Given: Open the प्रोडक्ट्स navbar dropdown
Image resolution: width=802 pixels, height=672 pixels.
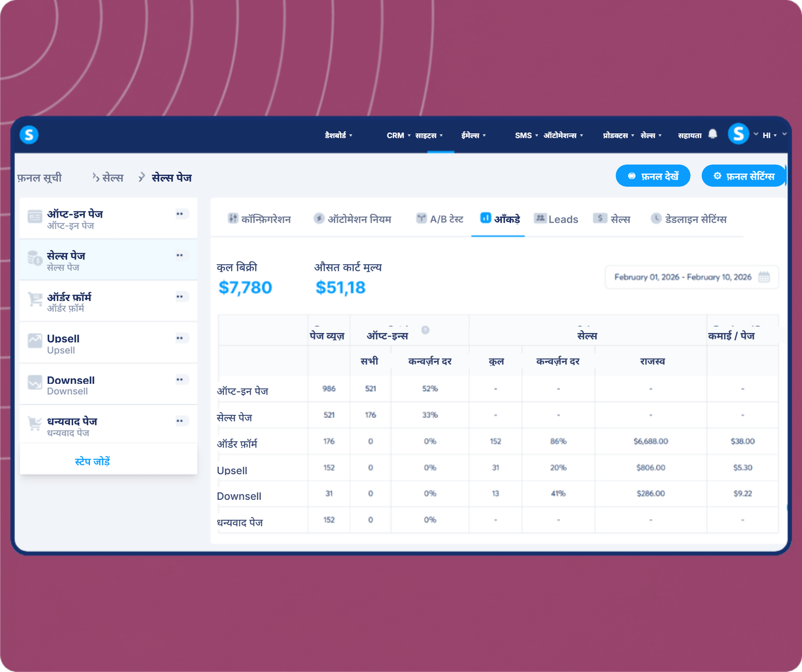Looking at the screenshot, I should tap(619, 135).
